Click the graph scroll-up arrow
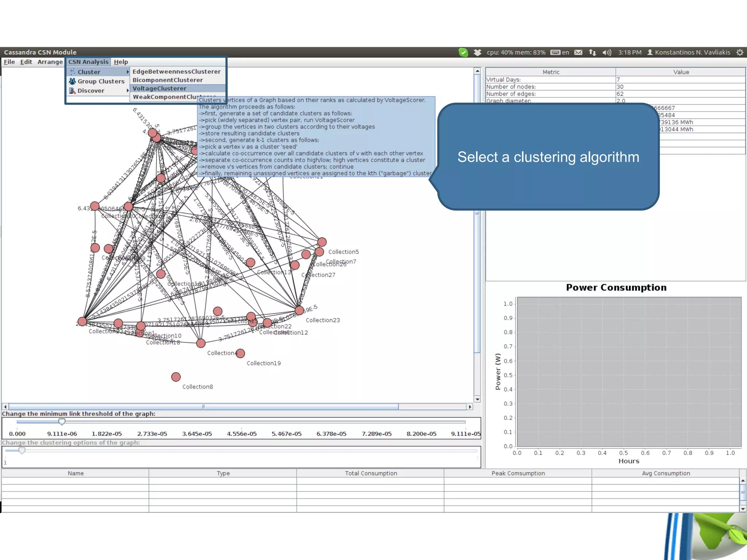Image resolution: width=747 pixels, height=560 pixels. (477, 71)
